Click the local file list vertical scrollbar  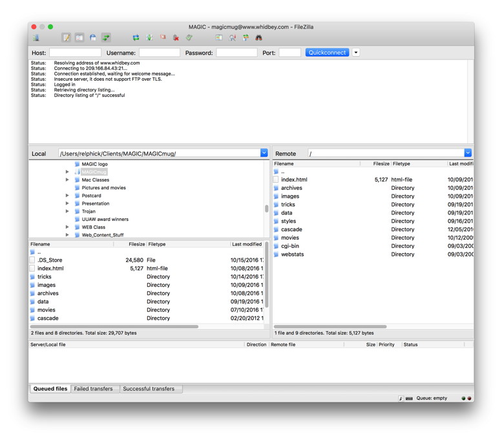tap(266, 275)
